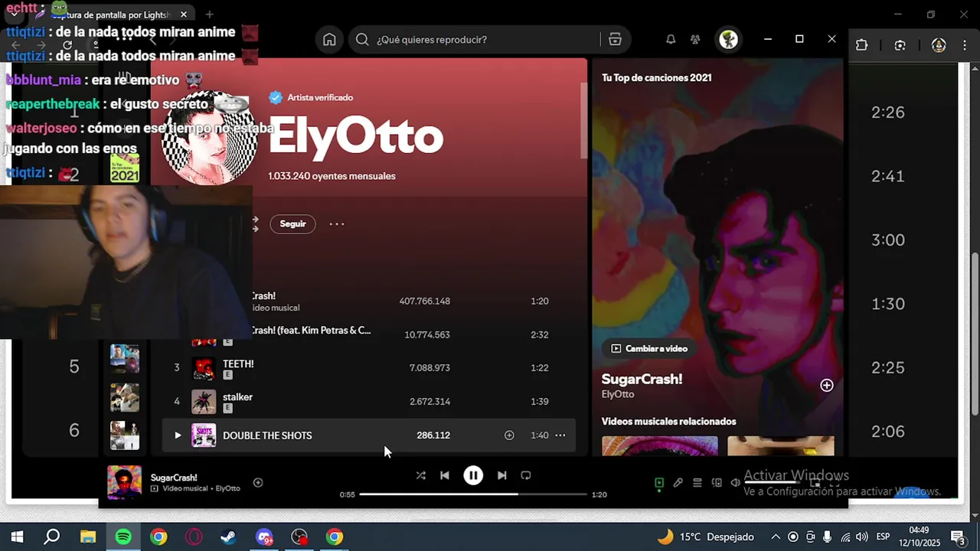Add SugarCrash! to library from player bar
Screen dimensions: 980x551
pos(258,483)
